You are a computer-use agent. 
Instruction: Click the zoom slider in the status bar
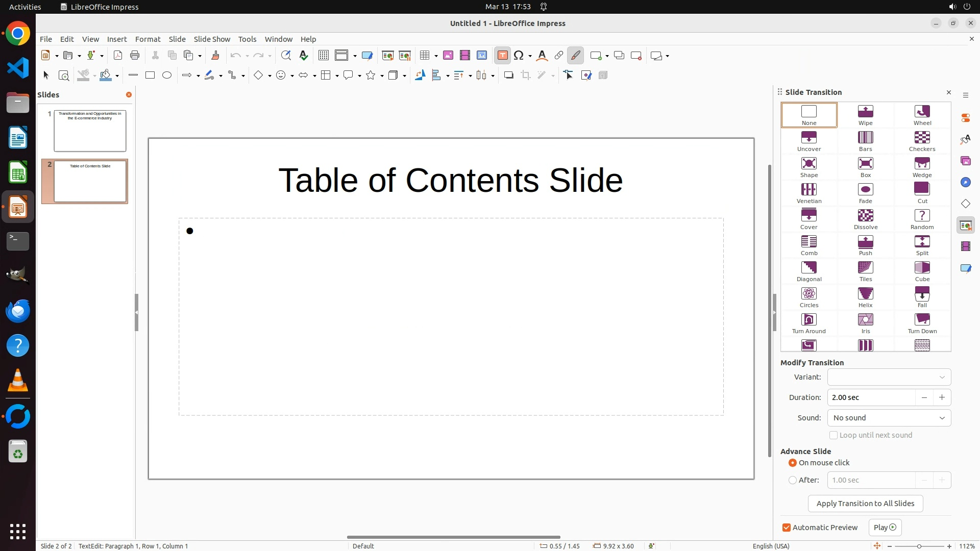(x=919, y=546)
